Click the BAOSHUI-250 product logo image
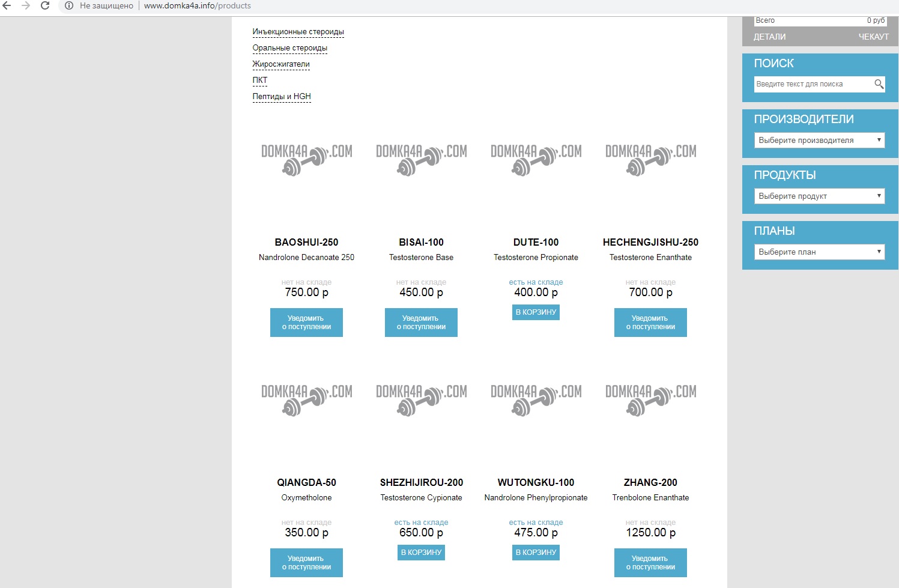The height and width of the screenshot is (588, 899). 306,160
